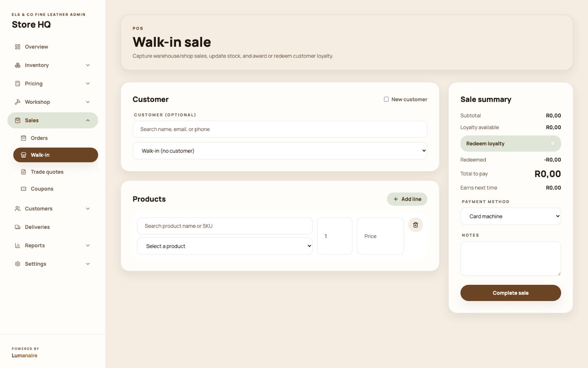This screenshot has width=588, height=368.
Task: Enable the Redeem loyalty checkbox
Action: pyautogui.click(x=553, y=143)
